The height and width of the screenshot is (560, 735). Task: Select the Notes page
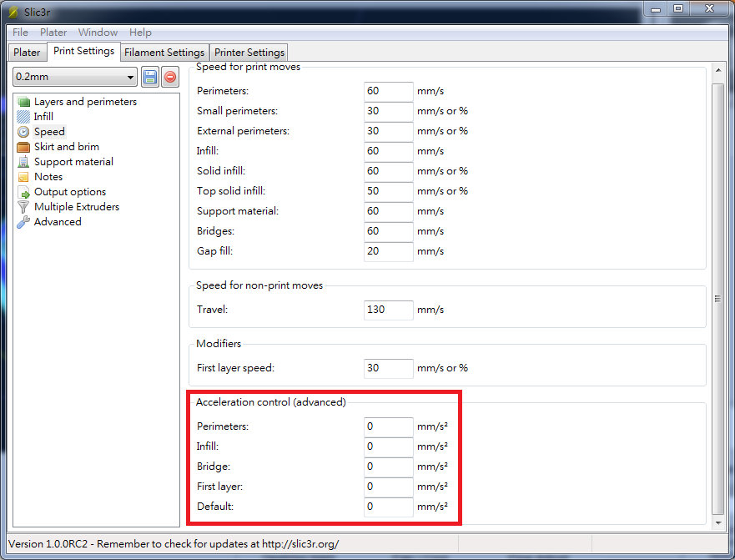48,177
